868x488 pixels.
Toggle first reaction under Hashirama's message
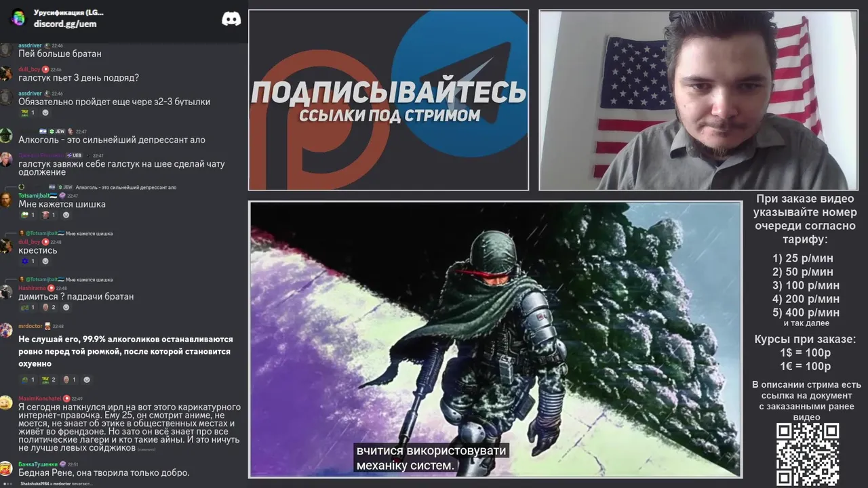28,307
